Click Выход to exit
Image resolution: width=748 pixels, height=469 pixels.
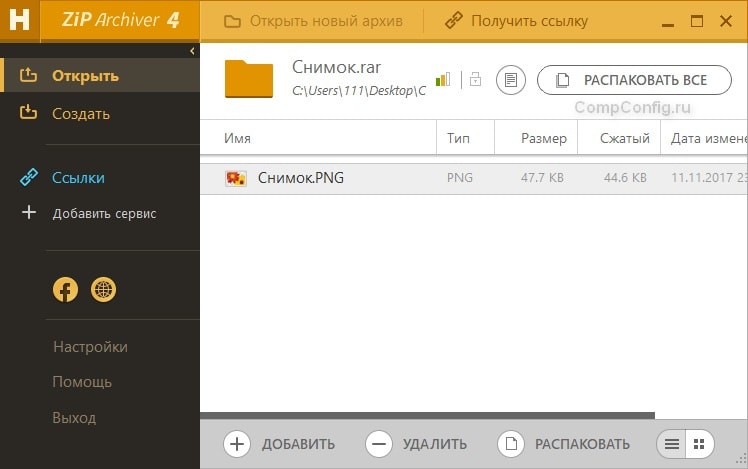coord(74,418)
